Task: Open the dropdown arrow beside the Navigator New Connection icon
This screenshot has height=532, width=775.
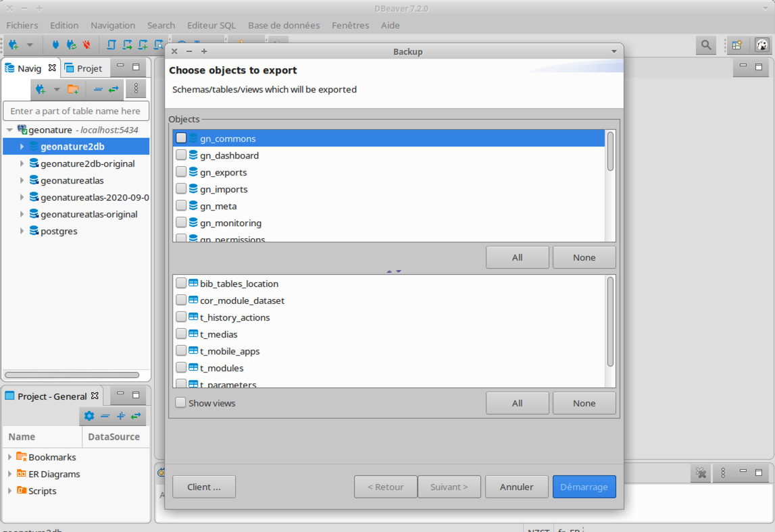Action: [x=56, y=89]
